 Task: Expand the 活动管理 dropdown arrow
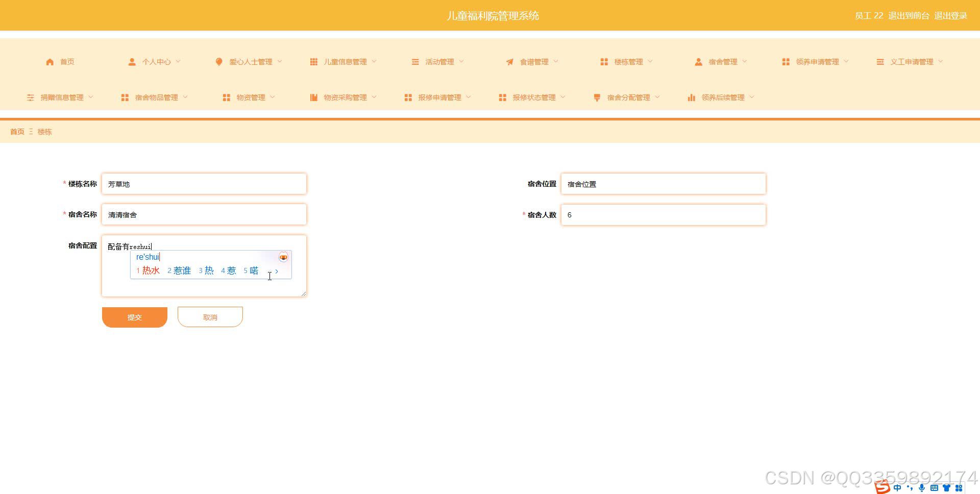pos(461,61)
